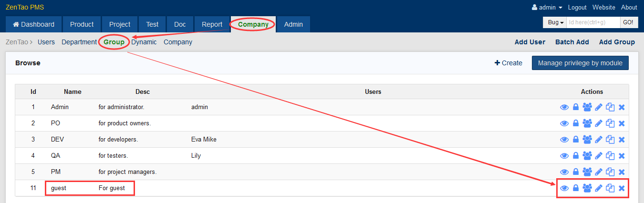The image size is (644, 203).
Task: Delete the guest group with X icon
Action: 622,188
